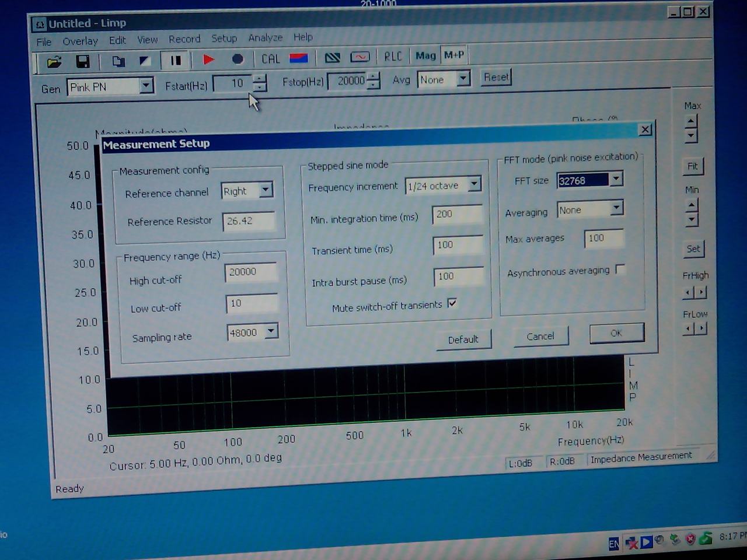Confirm Measurement Setup with OK

pos(616,333)
